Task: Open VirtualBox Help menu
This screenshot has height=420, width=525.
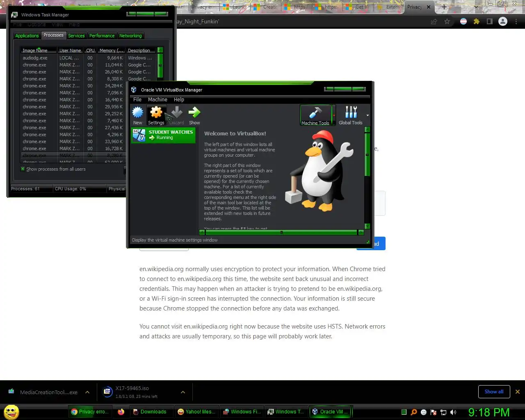Action: 179,100
